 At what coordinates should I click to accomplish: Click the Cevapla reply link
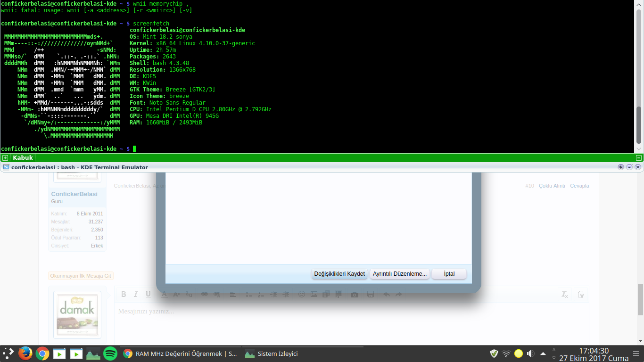[579, 186]
